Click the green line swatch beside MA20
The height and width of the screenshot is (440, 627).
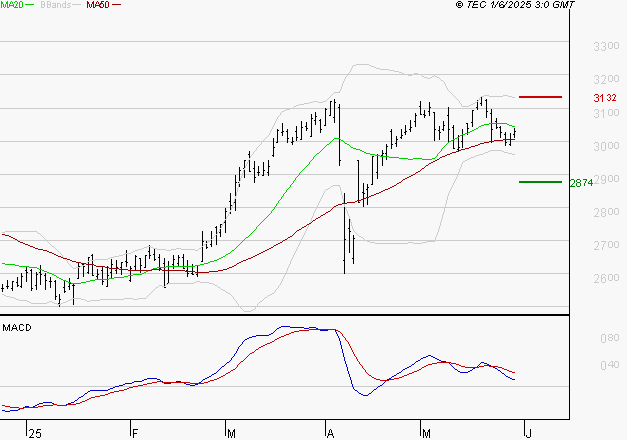click(32, 6)
